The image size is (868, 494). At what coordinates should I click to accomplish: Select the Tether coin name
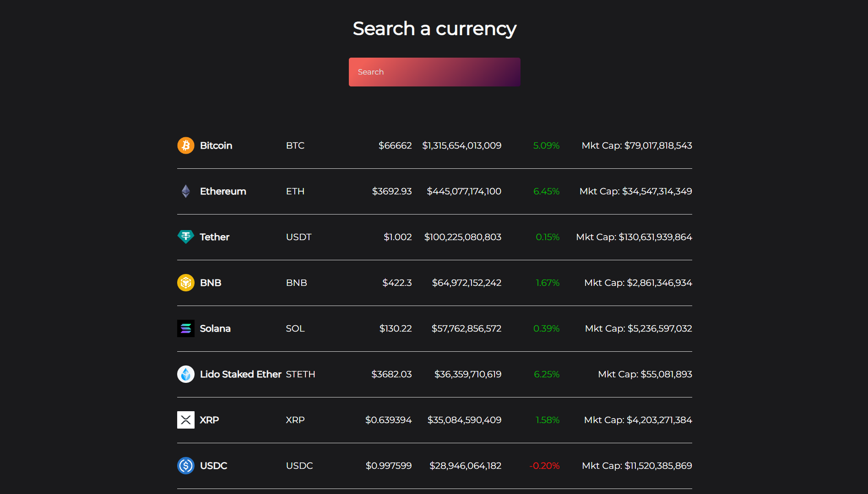click(215, 237)
